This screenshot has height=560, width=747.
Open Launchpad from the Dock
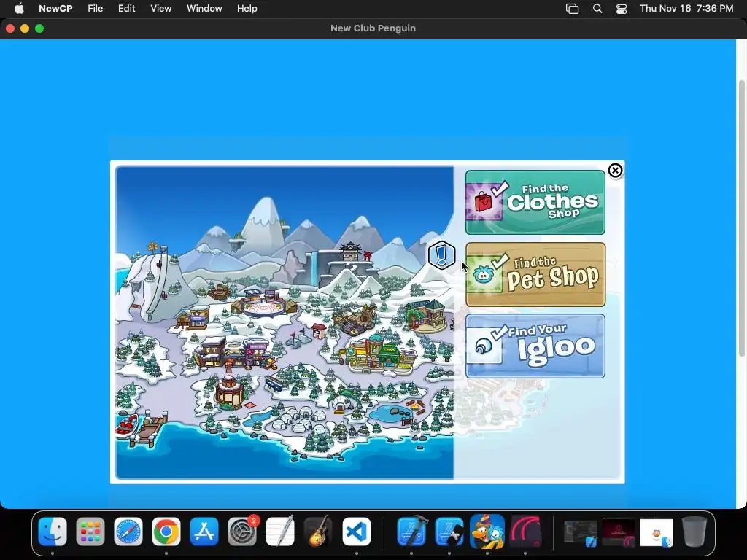tap(90, 531)
